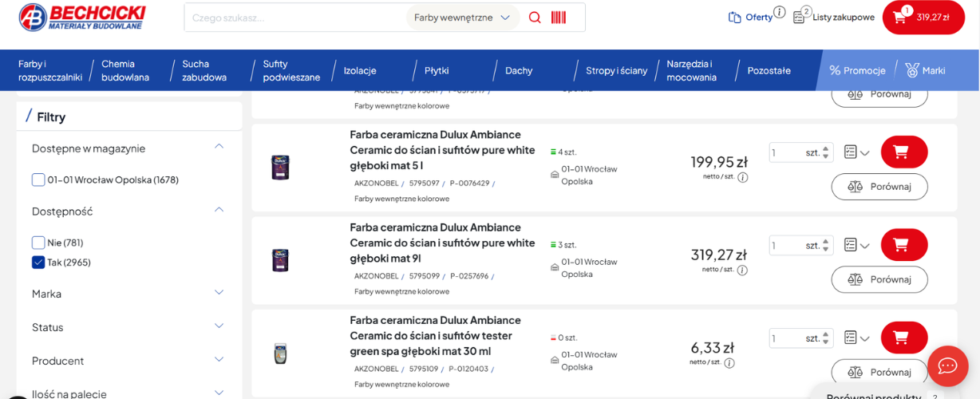Add 5 l Dulux paint to cart
This screenshot has height=399, width=980.
904,152
